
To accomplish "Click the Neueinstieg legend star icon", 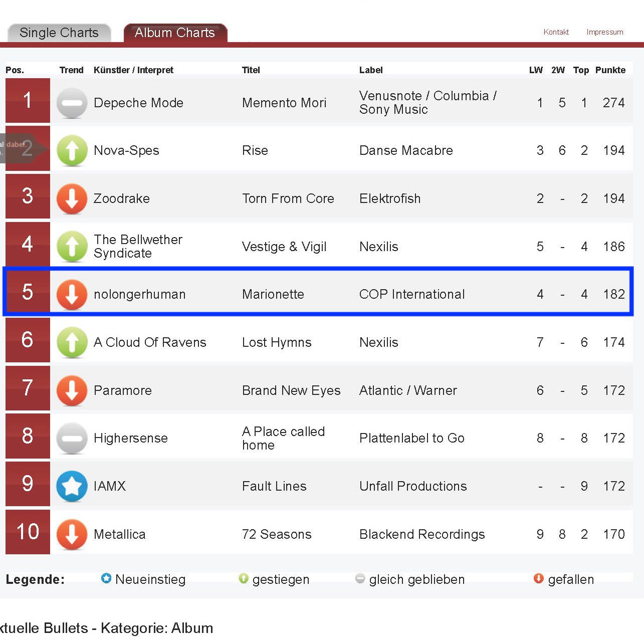I will [106, 578].
